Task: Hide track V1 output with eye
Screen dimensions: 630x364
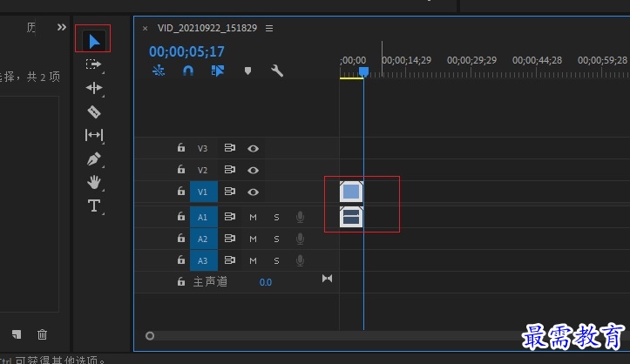Action: point(253,192)
